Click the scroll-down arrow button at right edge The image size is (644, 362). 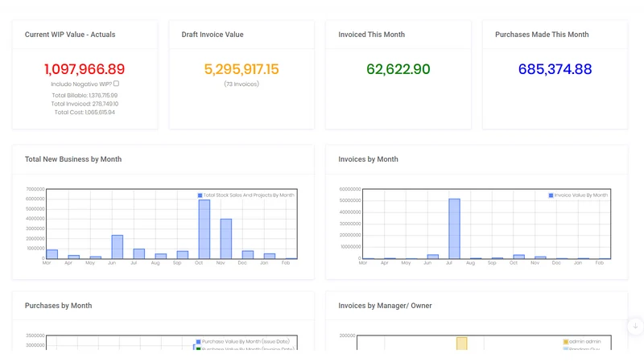pos(635,327)
